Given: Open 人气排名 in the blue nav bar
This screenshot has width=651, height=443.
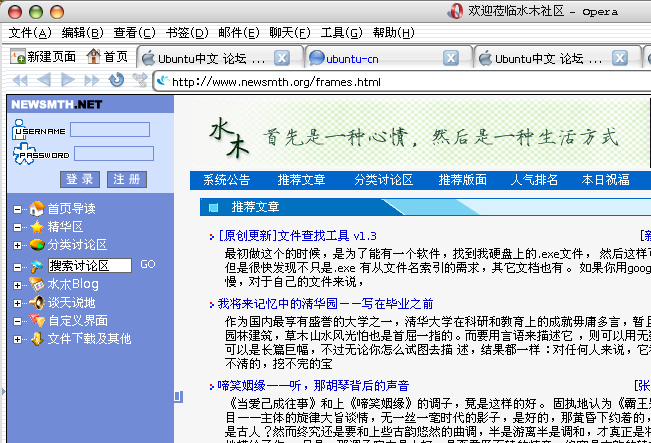Looking at the screenshot, I should 534,180.
